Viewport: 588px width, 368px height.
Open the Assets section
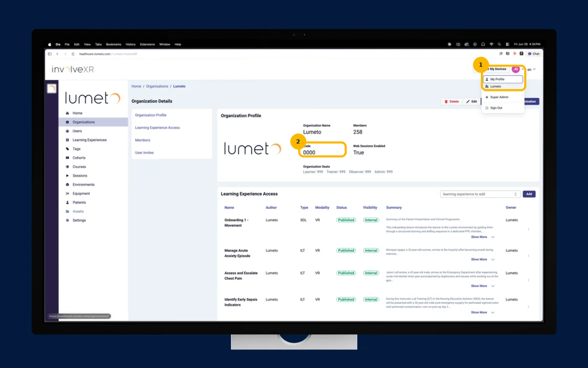(x=78, y=211)
